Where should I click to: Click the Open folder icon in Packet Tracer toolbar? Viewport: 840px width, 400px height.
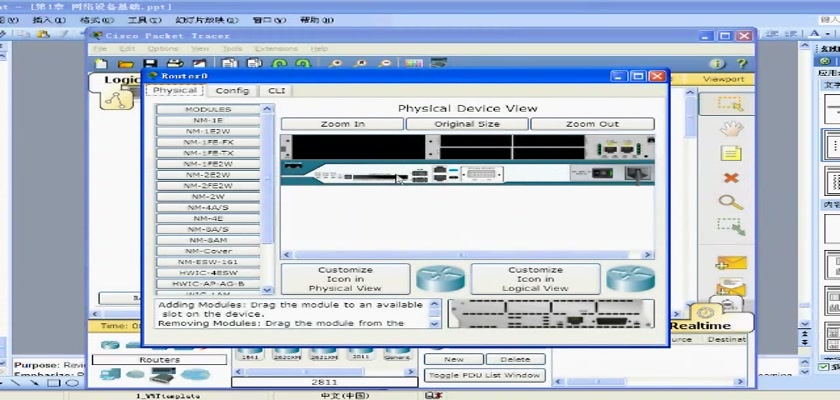tap(125, 64)
